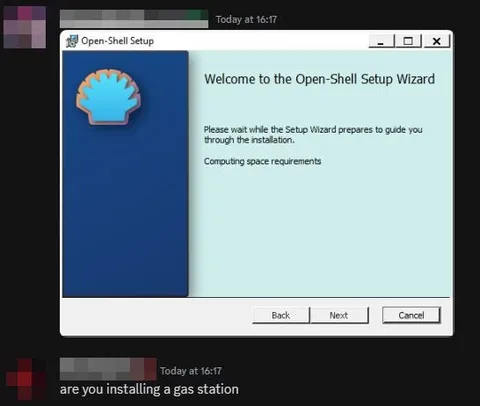Click the Back button in setup wizard
This screenshot has width=480, height=406.
tap(281, 315)
